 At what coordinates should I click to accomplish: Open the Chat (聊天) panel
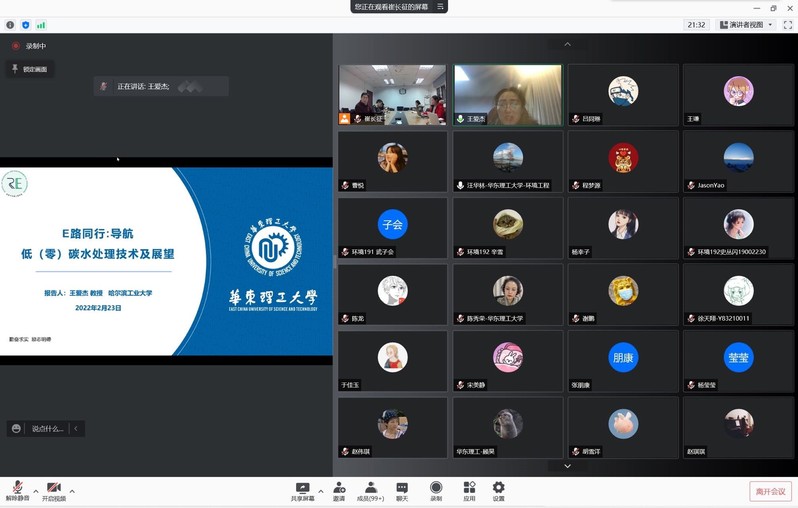click(402, 490)
